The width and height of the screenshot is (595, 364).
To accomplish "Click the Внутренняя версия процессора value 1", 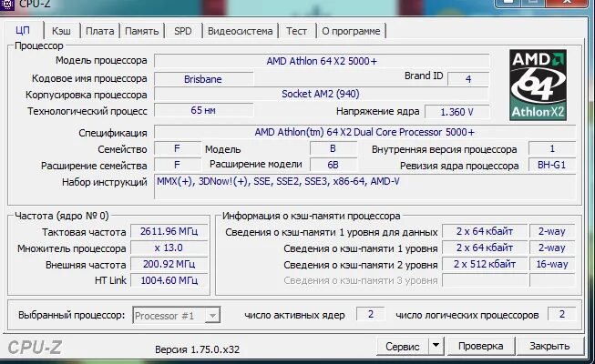I will [x=552, y=148].
